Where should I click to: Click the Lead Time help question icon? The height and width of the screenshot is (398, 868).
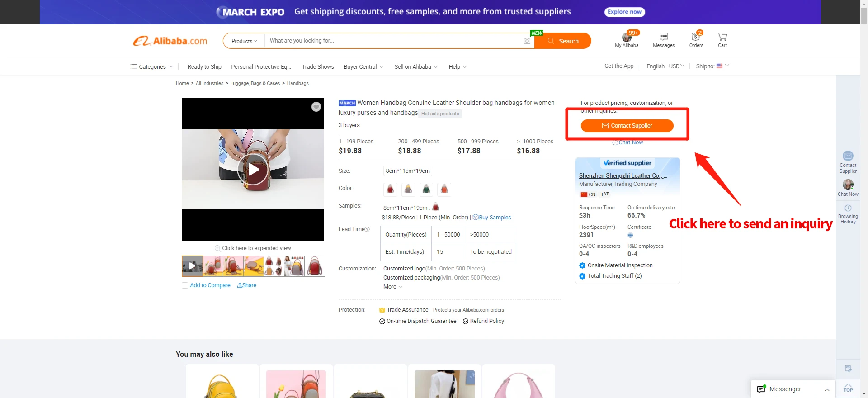click(x=368, y=229)
